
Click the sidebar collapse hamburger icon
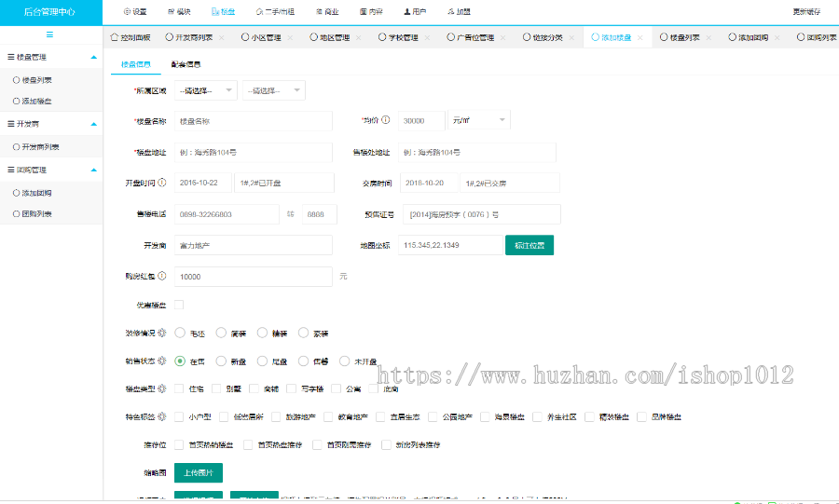tap(49, 34)
